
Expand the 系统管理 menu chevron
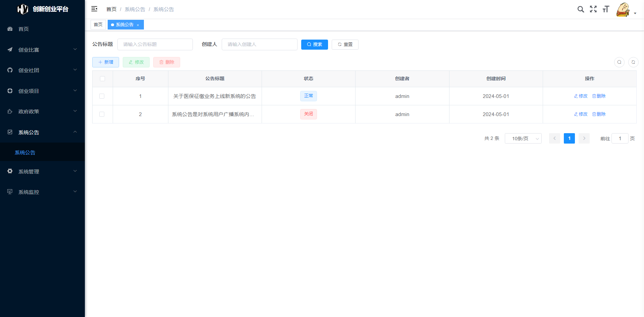pyautogui.click(x=75, y=171)
